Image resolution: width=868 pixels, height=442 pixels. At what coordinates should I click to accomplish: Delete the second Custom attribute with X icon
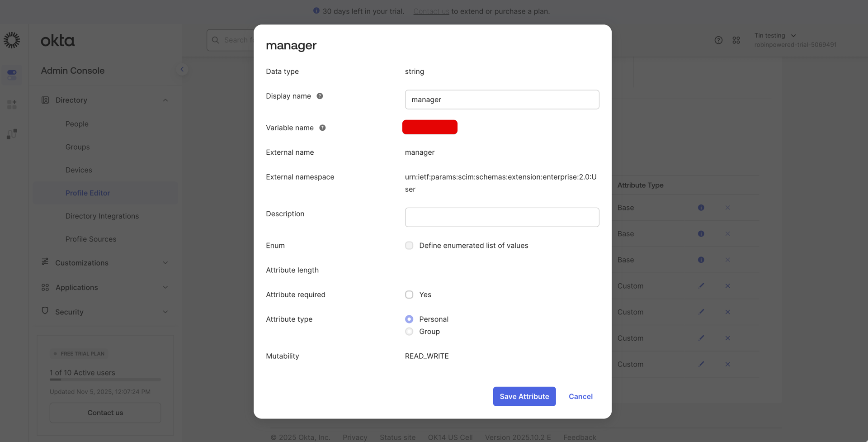727,312
